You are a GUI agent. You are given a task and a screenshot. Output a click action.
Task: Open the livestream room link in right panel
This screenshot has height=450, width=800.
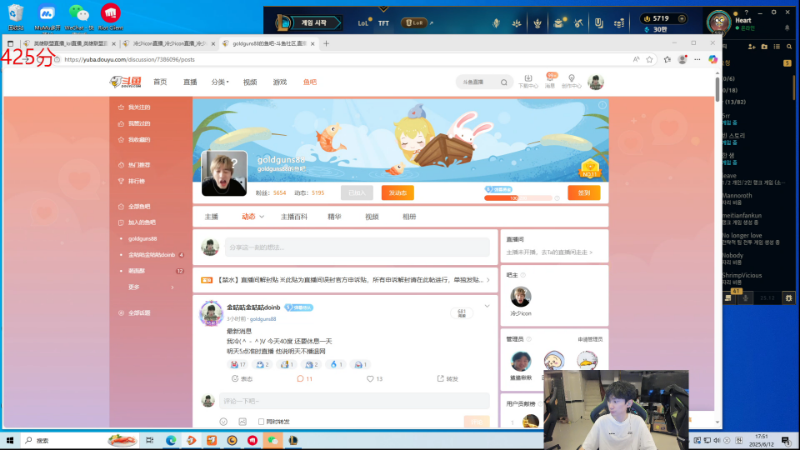tap(549, 252)
